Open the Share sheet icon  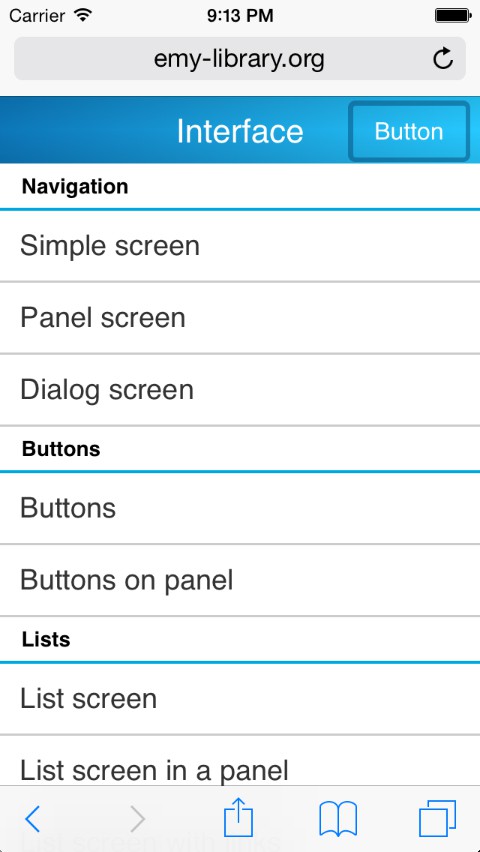[x=239, y=817]
